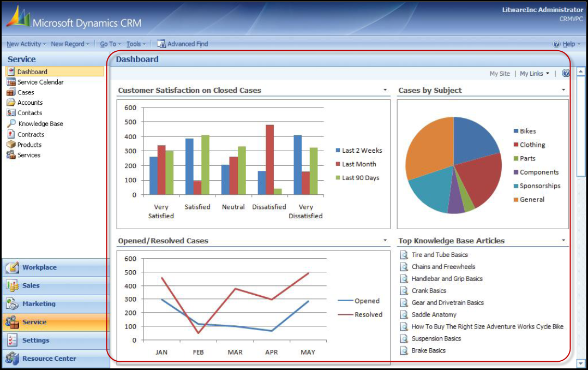Click the Advanced Find button label
The image size is (588, 370).
188,44
